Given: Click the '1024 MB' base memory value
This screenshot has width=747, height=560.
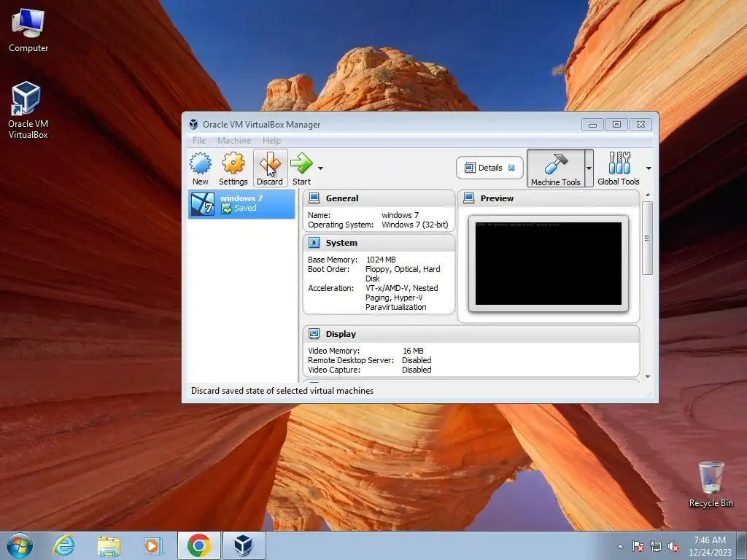Looking at the screenshot, I should point(381,260).
